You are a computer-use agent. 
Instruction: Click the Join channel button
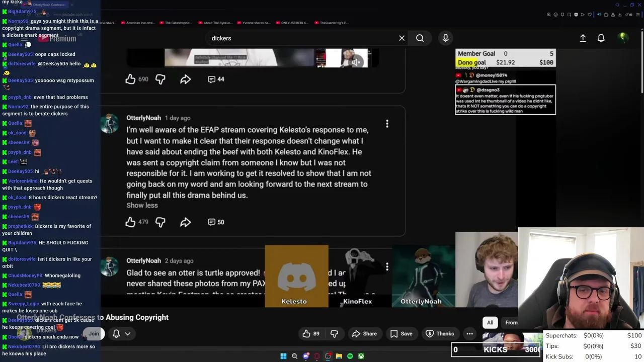(x=94, y=334)
